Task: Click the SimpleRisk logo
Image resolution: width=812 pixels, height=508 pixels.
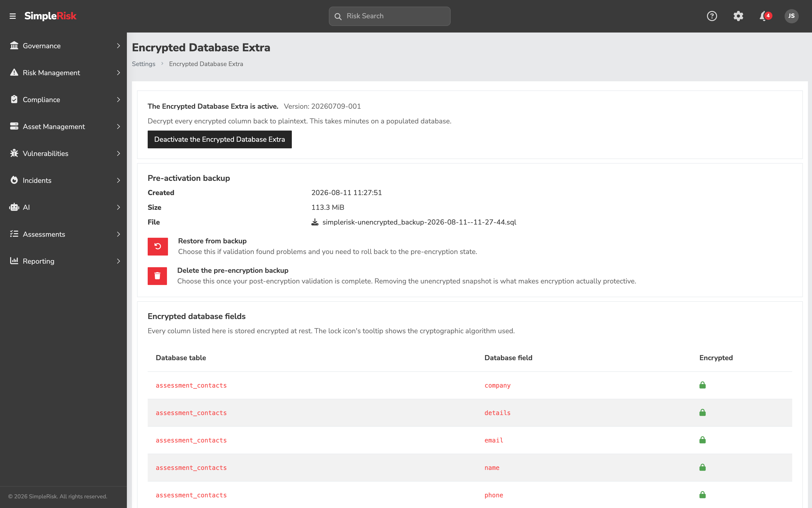Action: tap(50, 16)
